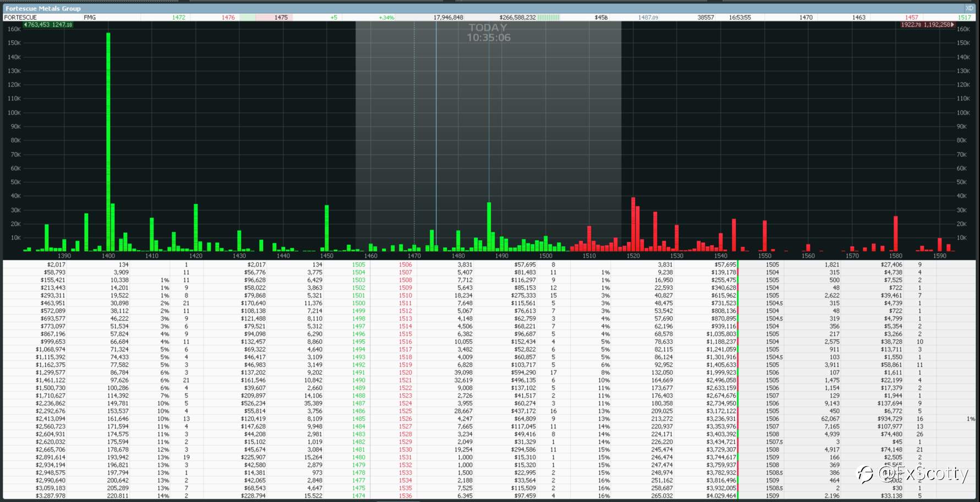Click the left arrow beside 763,453 label
The height and width of the screenshot is (502, 980).
pyautogui.click(x=25, y=25)
